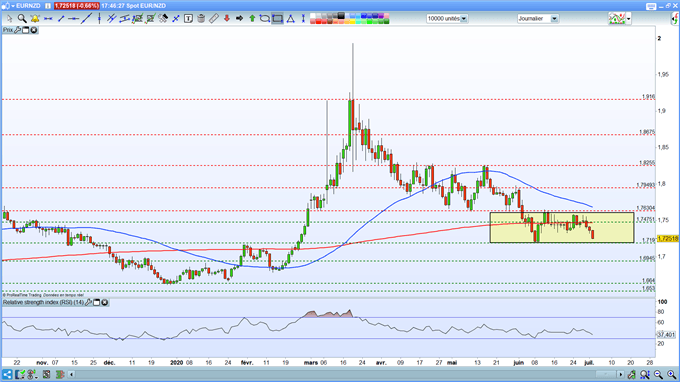Pick the black color swatch
This screenshot has width=680, height=382.
point(341,16)
